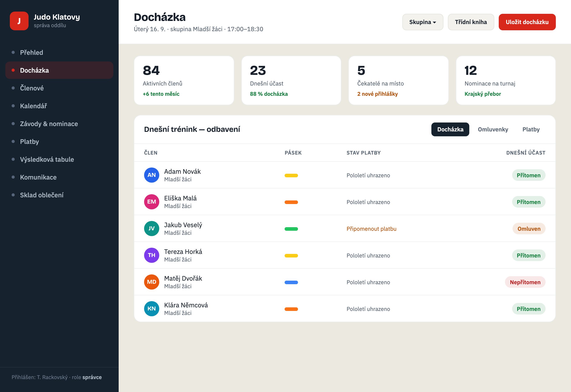Click Připomenout platbu for Jakub Veselý

click(x=371, y=229)
